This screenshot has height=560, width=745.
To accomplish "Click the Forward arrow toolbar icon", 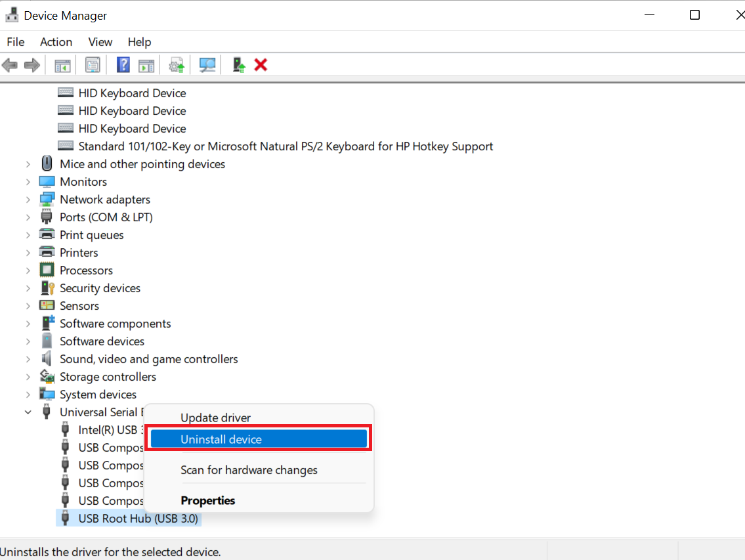I will [32, 64].
